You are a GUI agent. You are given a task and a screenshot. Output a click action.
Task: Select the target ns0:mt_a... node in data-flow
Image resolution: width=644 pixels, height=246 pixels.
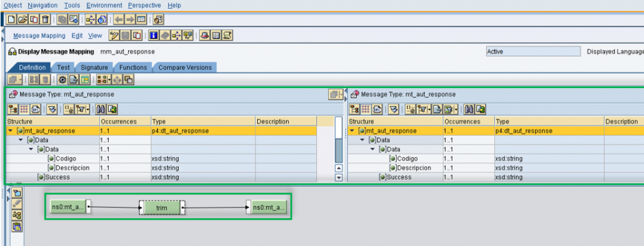(269, 208)
